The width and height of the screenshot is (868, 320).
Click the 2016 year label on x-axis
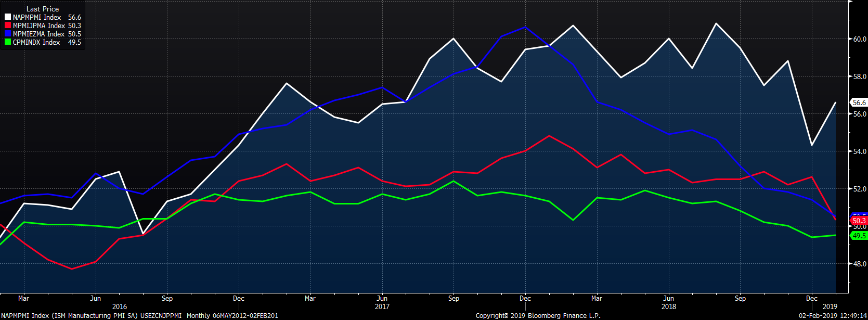pyautogui.click(x=120, y=306)
